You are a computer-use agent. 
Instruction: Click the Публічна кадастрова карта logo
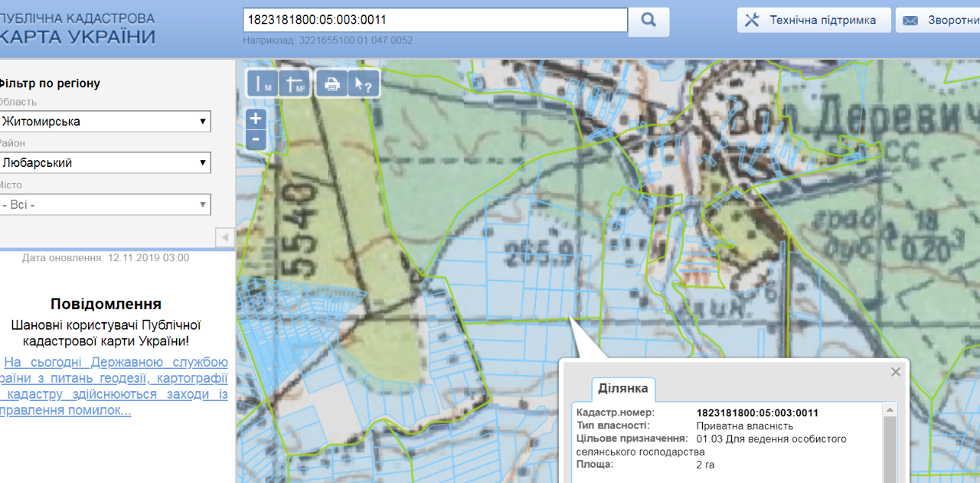tap(77, 28)
